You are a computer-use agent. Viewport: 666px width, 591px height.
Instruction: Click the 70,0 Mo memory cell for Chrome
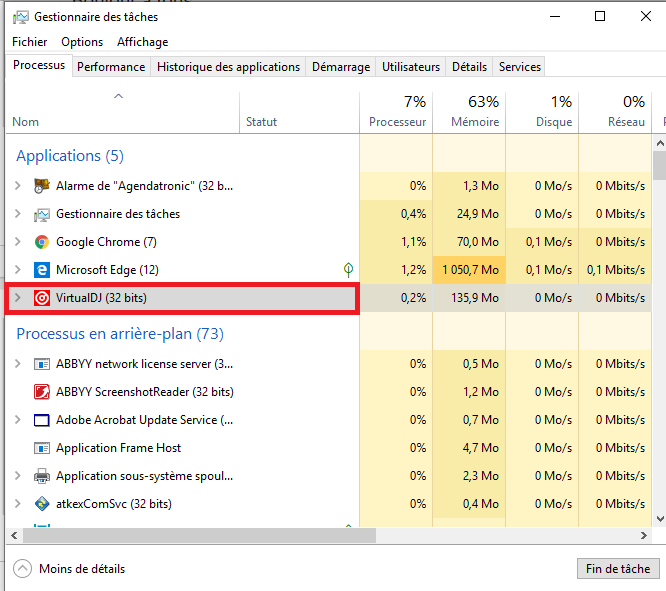pos(469,242)
